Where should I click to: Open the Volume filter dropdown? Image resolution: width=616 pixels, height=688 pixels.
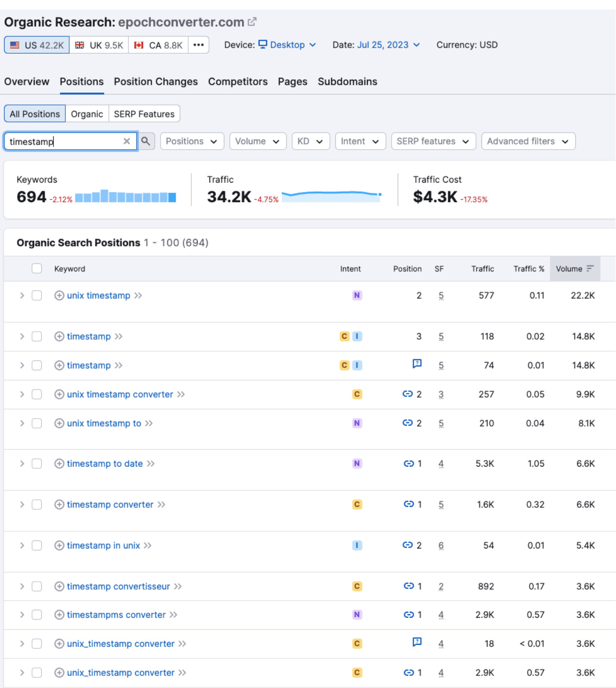258,141
